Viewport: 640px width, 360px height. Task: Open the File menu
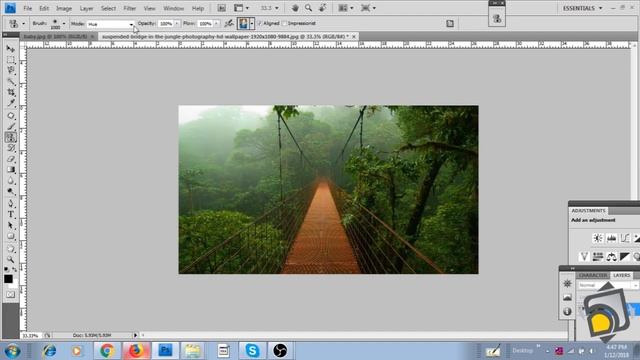point(27,8)
